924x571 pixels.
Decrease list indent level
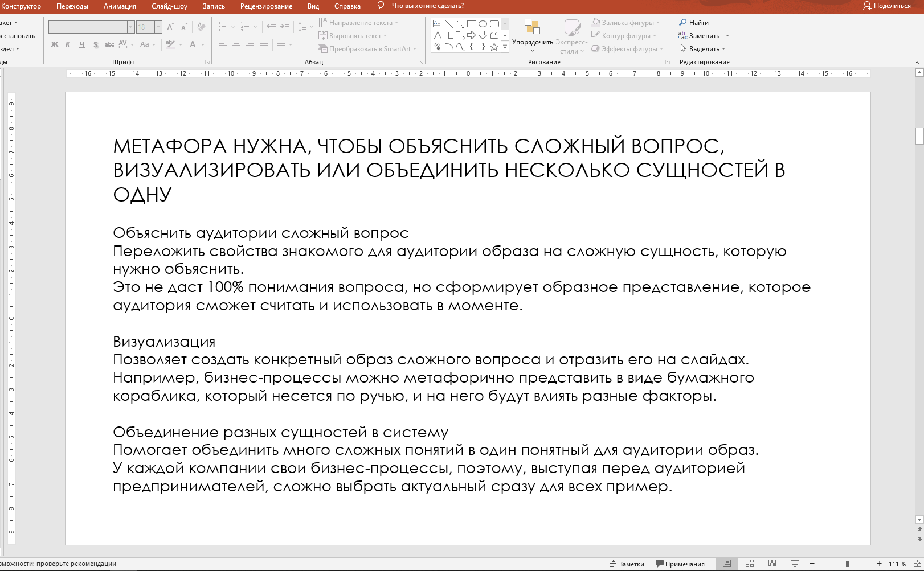(271, 27)
